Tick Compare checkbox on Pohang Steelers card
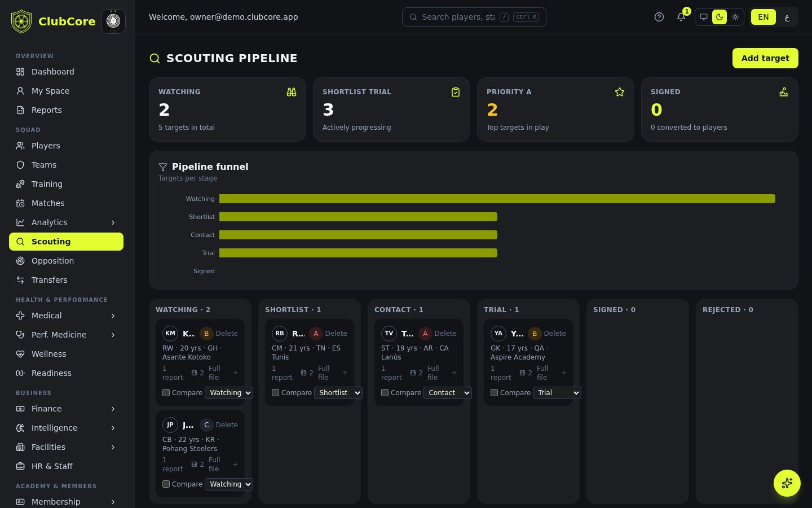This screenshot has height=508, width=812. pos(166,484)
